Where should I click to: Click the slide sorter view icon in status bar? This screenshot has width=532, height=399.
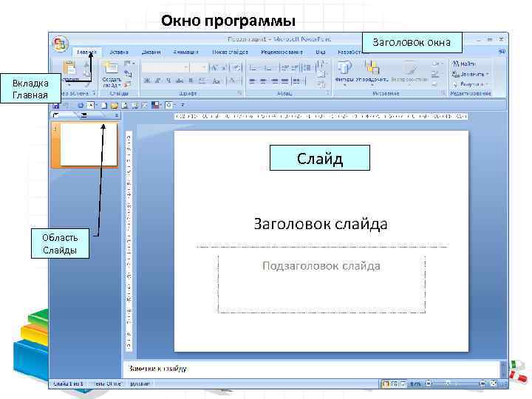tap(395, 384)
